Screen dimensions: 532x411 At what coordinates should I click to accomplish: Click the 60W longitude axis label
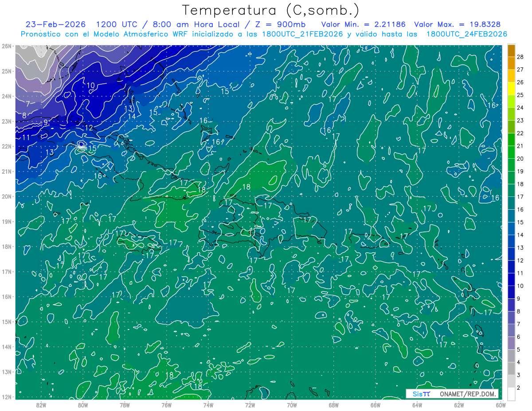[501, 404]
